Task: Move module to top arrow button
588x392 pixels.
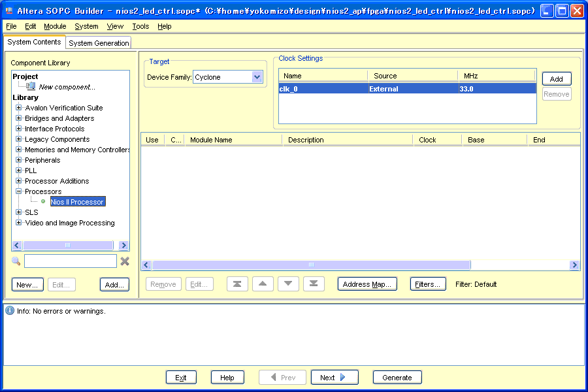Action: pyautogui.click(x=237, y=284)
